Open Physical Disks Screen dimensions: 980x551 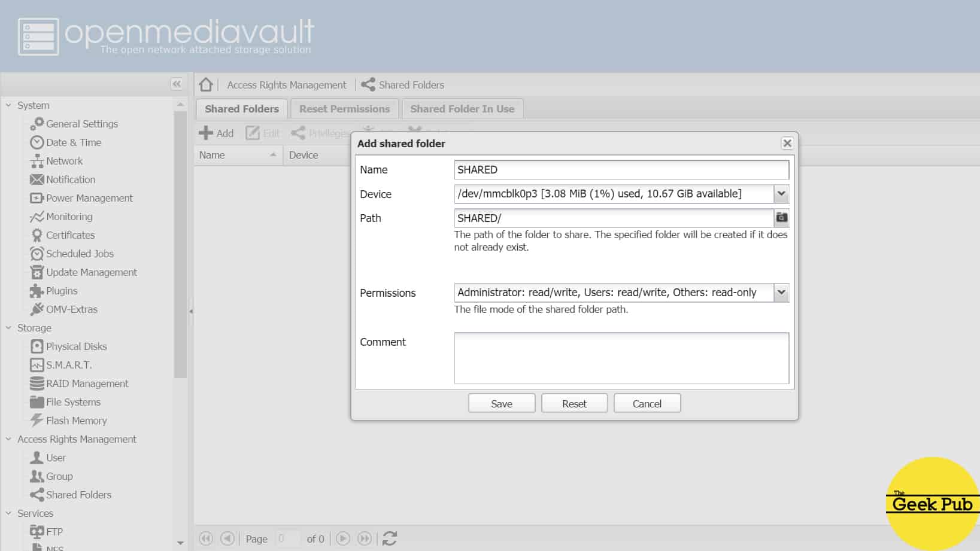(x=69, y=346)
